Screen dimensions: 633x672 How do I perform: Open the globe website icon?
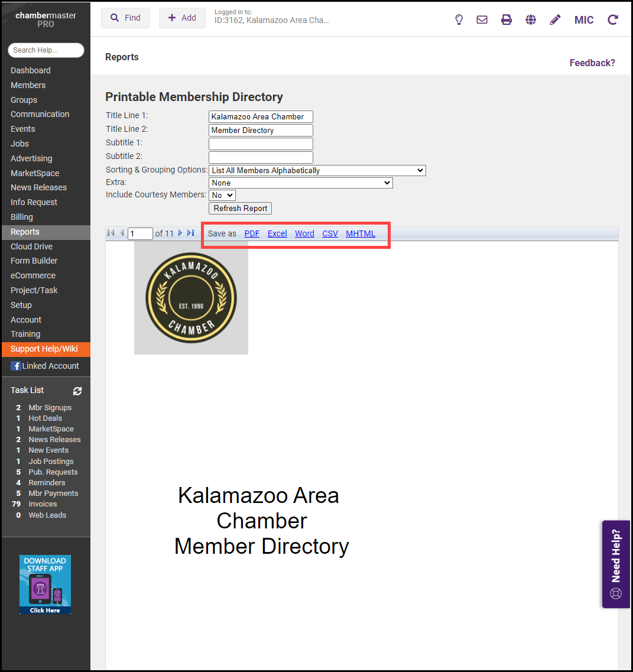click(x=531, y=20)
